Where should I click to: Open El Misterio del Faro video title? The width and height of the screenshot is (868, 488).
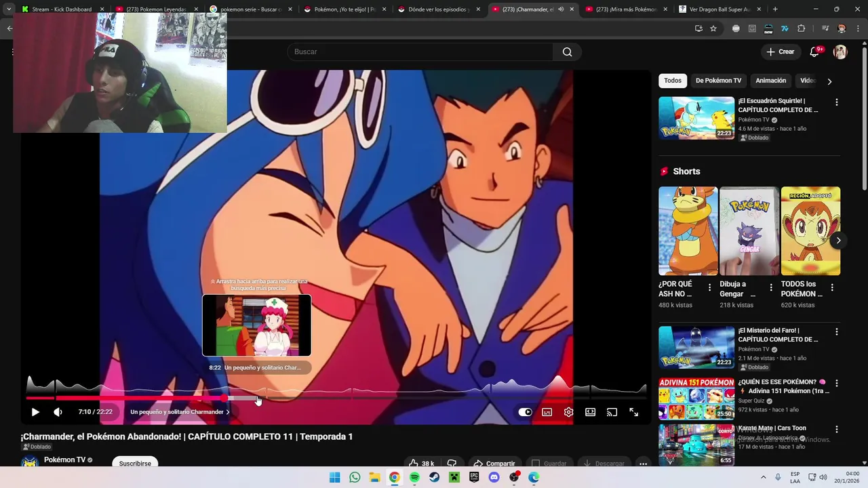point(778,335)
